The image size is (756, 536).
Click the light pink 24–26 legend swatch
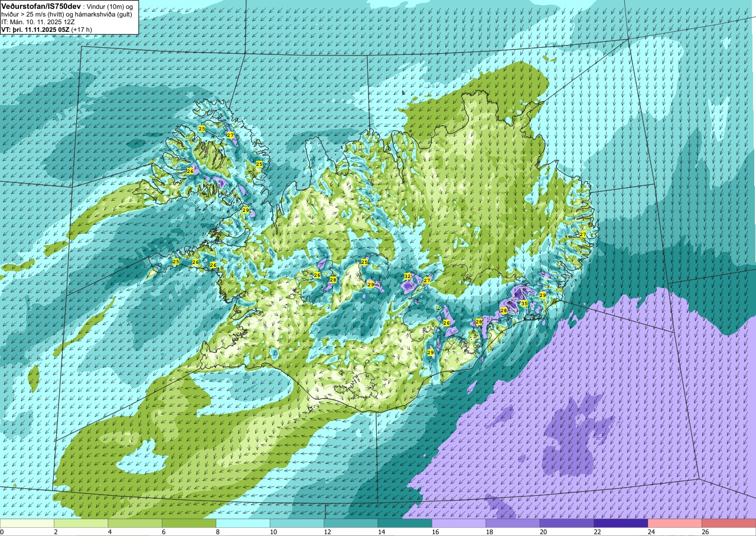[675, 523]
